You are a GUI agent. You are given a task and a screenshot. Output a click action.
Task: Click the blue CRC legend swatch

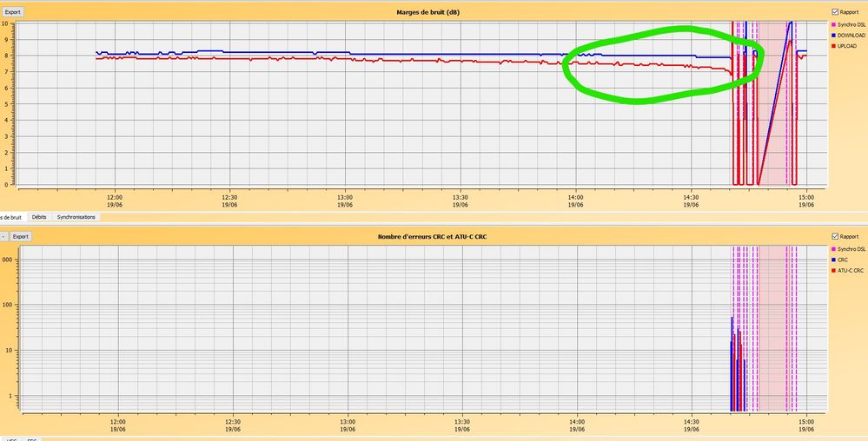(x=833, y=260)
